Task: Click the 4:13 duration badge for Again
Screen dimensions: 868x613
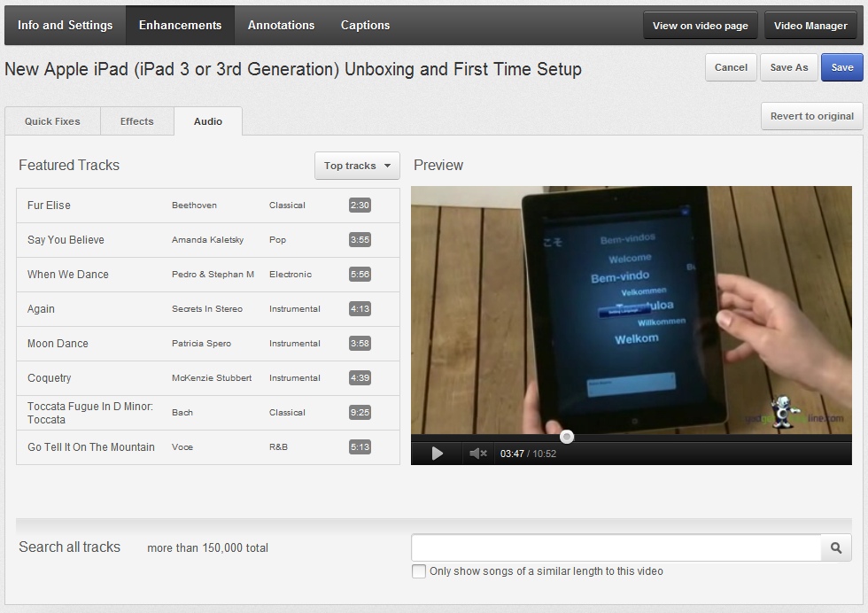Action: (360, 309)
